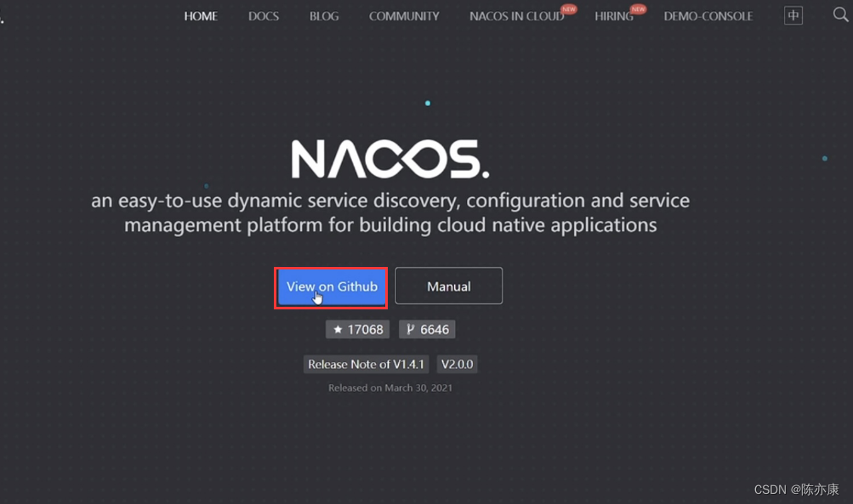Open Release Note of V1.4.1
The image size is (853, 504).
pyautogui.click(x=366, y=365)
